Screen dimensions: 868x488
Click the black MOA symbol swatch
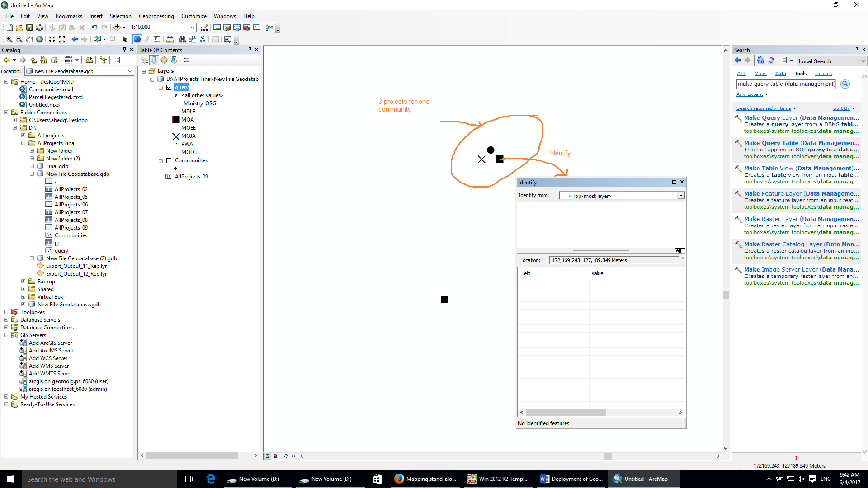(x=176, y=120)
